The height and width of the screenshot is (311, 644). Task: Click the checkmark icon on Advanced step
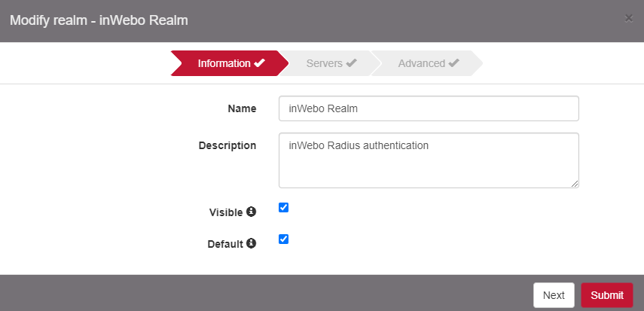point(453,63)
